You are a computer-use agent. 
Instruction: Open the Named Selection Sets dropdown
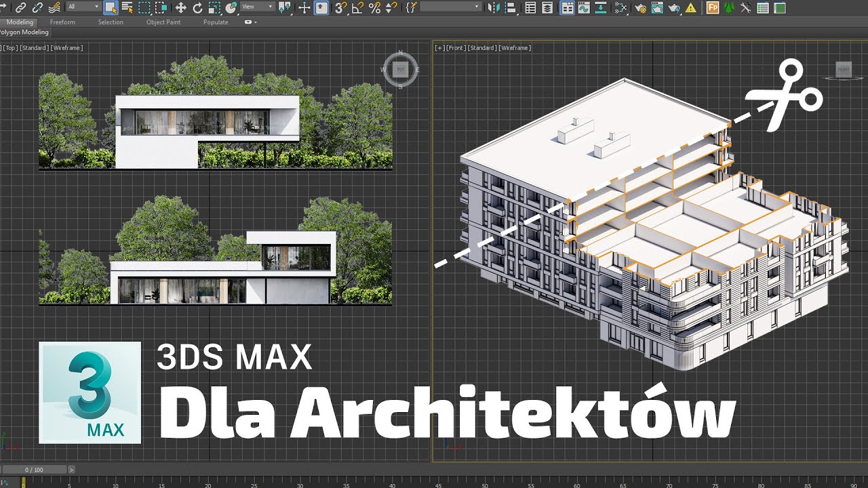[x=451, y=7]
